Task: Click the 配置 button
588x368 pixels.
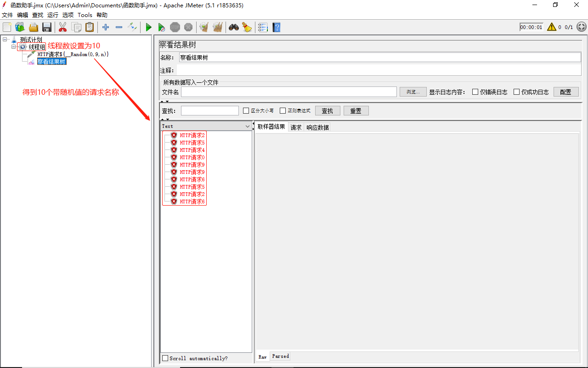Action: [566, 92]
